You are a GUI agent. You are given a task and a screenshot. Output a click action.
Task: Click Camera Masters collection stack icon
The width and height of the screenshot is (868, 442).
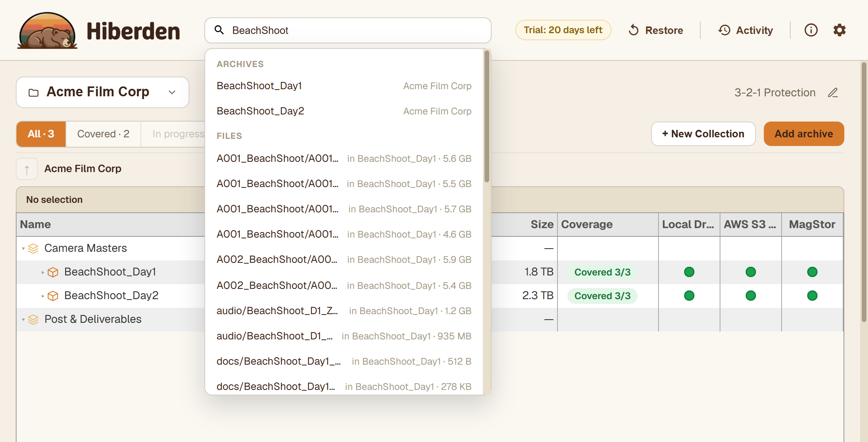pyautogui.click(x=34, y=248)
